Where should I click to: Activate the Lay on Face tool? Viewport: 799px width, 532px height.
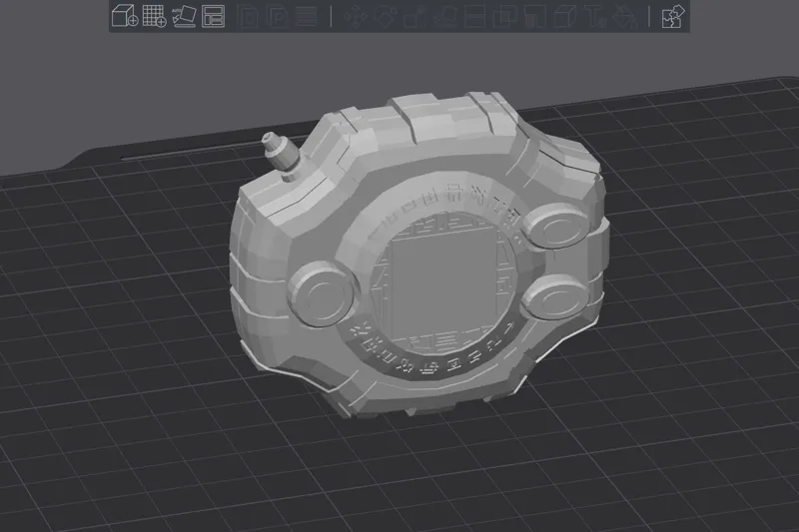pyautogui.click(x=445, y=16)
